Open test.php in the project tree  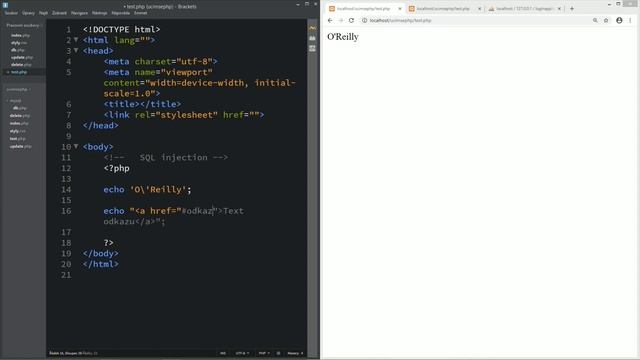pos(17,139)
